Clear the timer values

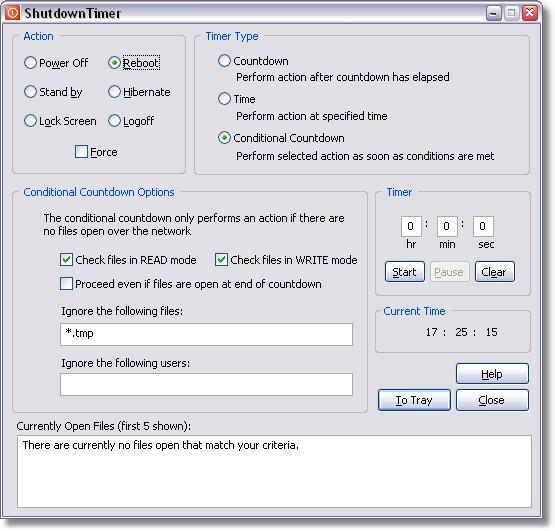click(x=495, y=272)
